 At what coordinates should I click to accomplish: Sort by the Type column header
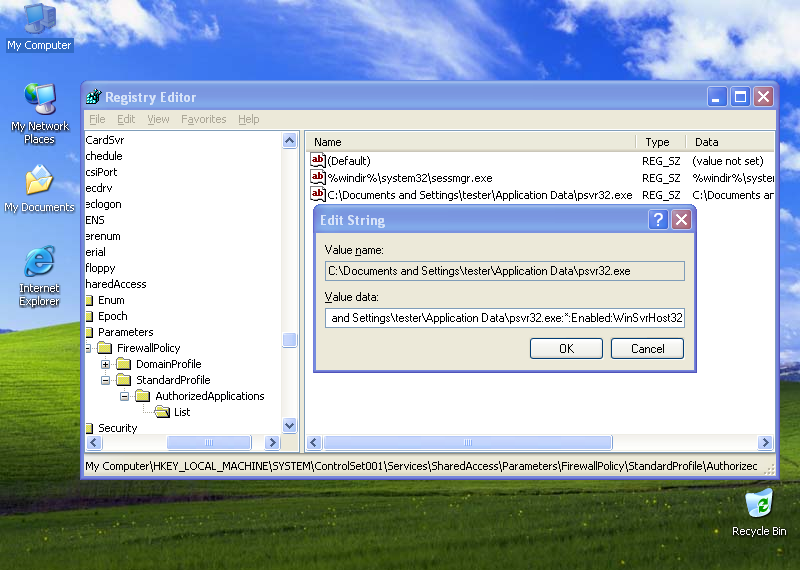[x=661, y=142]
